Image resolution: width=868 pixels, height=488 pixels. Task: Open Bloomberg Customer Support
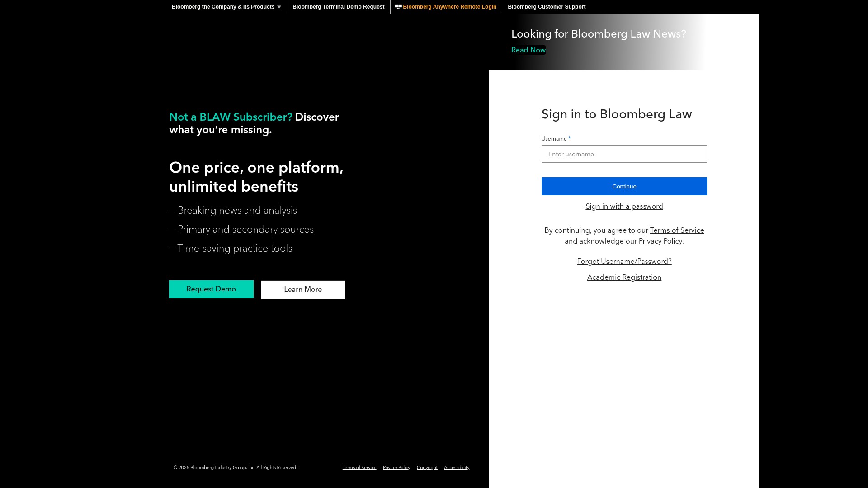pyautogui.click(x=547, y=7)
